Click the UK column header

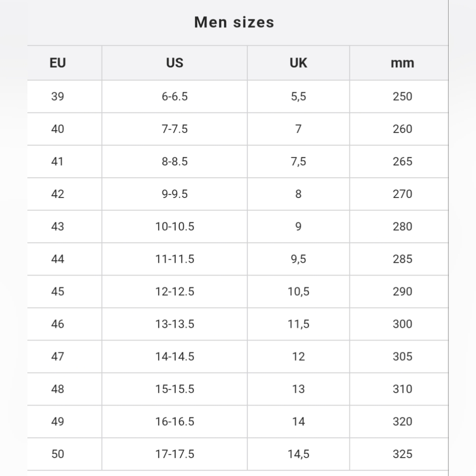(x=298, y=63)
